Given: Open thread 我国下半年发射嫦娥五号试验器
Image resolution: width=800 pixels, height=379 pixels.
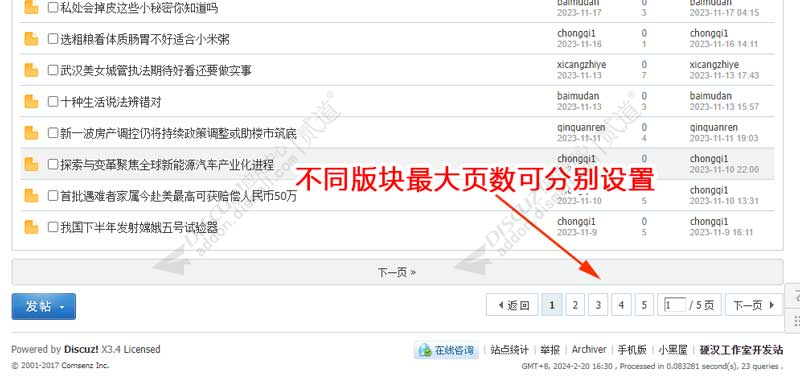Looking at the screenshot, I should [x=139, y=228].
